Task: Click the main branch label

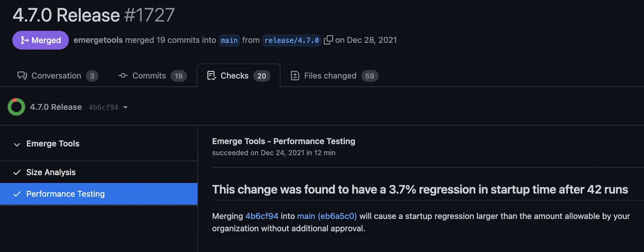Action: coord(229,40)
